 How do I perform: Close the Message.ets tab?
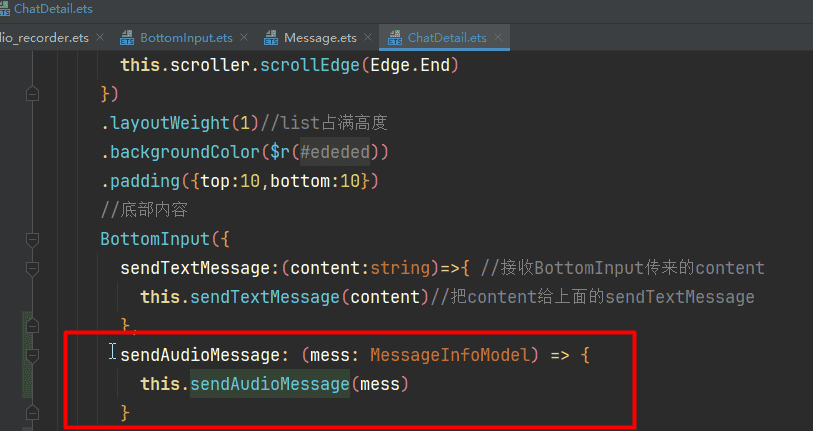coord(368,37)
